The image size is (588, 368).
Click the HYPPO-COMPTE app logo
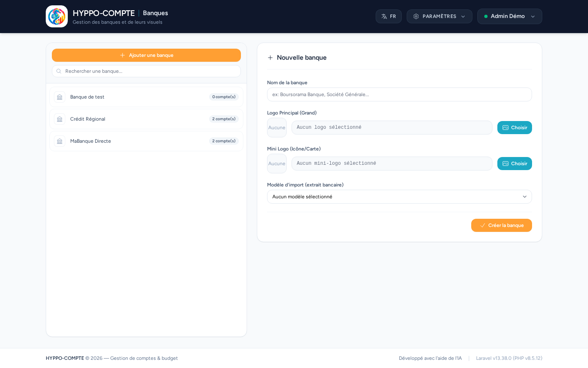coord(57,16)
